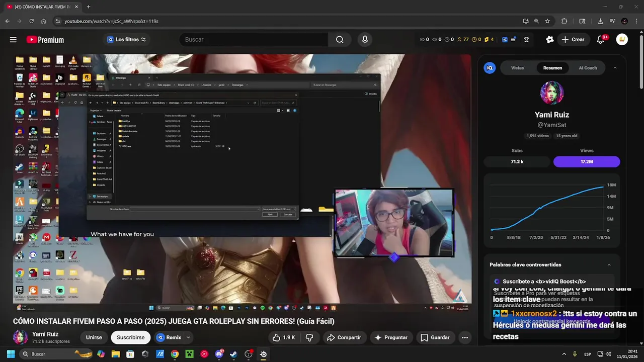Click the YouTube search magnifier button
Image resolution: width=644 pixels, height=362 pixels.
click(x=340, y=40)
